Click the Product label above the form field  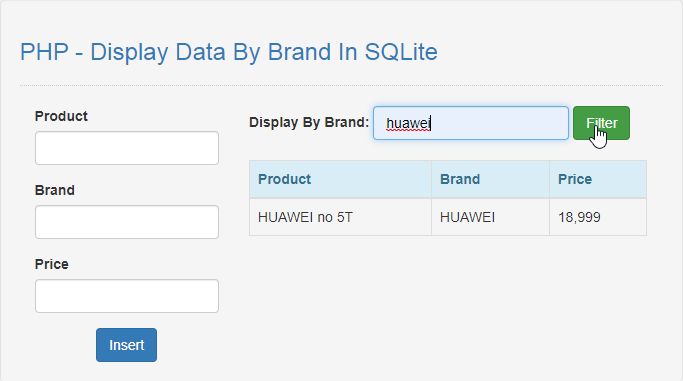61,116
